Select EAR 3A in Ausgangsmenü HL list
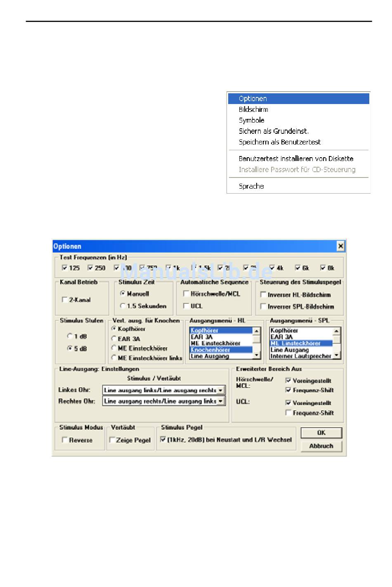The width and height of the screenshot is (392, 587). click(221, 337)
